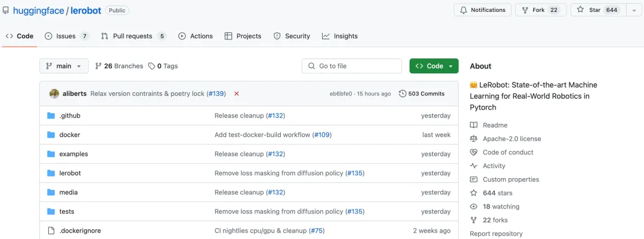Open the .dockerignore file
This screenshot has height=239, width=644.
point(80,231)
